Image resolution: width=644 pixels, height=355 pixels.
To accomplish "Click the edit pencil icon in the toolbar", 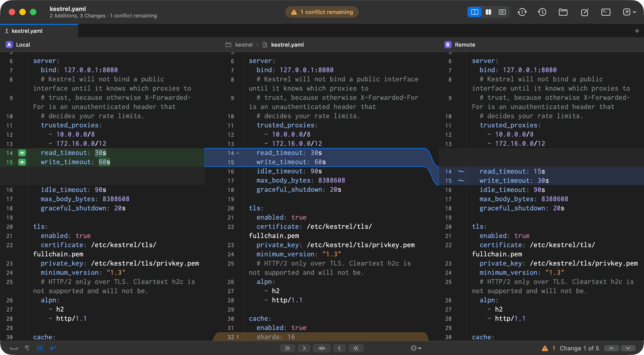I will pyautogui.click(x=584, y=12).
